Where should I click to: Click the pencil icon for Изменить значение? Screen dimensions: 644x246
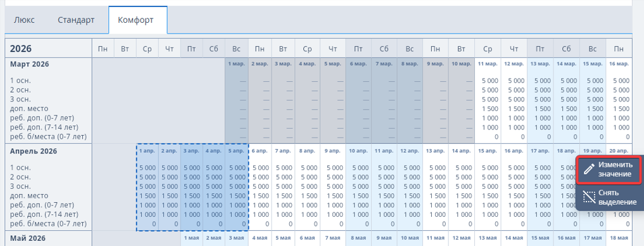point(589,169)
